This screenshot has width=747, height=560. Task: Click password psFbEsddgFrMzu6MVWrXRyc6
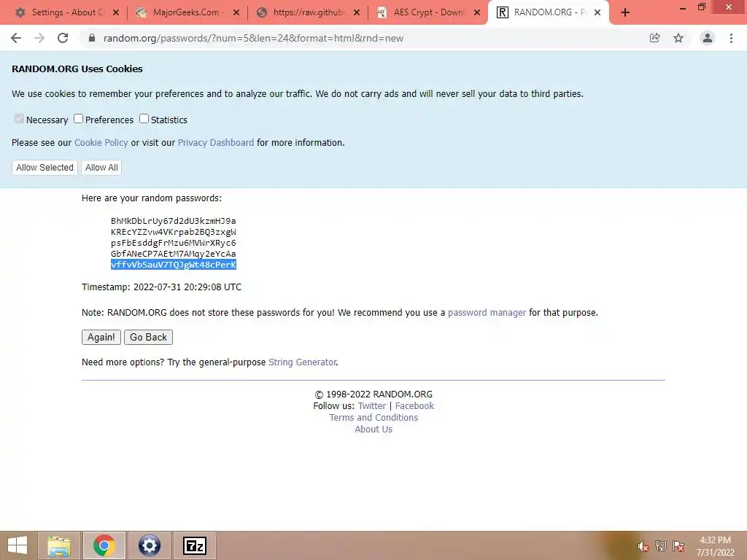(x=174, y=243)
